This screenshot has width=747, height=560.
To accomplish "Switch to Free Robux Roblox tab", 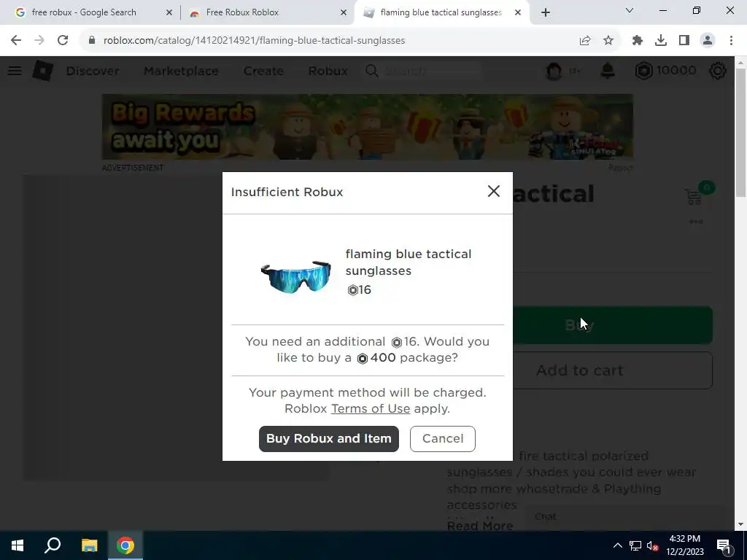I will [x=242, y=12].
